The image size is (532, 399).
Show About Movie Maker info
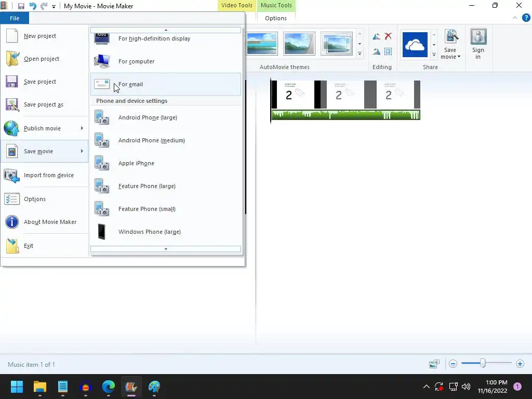coord(45,222)
